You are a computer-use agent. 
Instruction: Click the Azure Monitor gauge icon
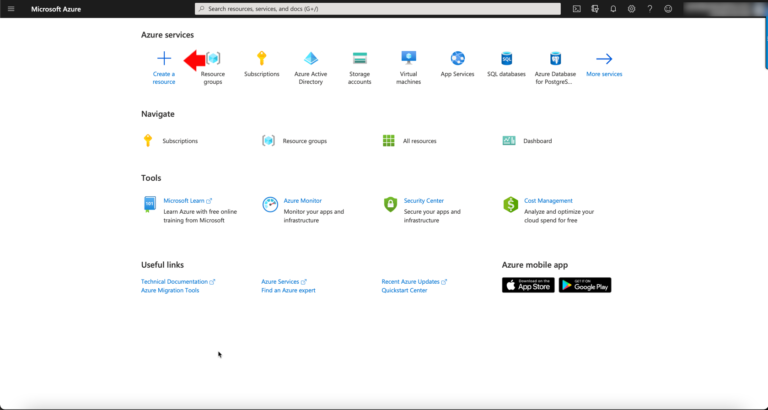coord(270,204)
